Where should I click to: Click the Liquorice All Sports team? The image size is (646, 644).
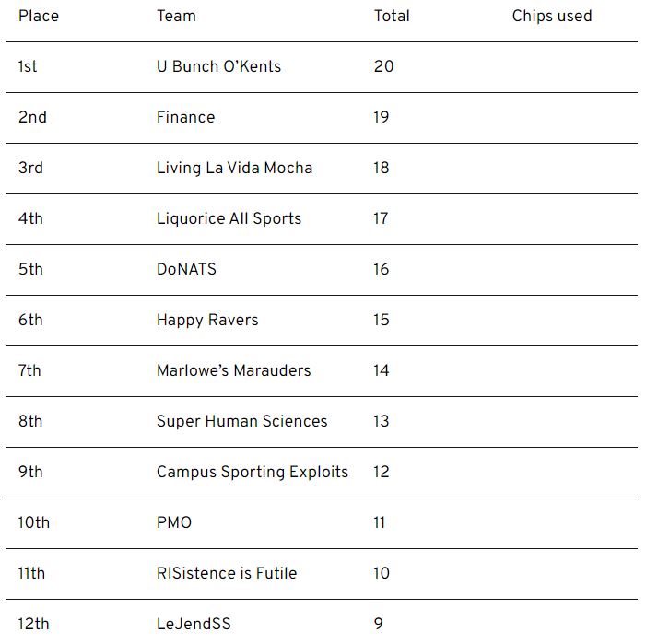(229, 218)
